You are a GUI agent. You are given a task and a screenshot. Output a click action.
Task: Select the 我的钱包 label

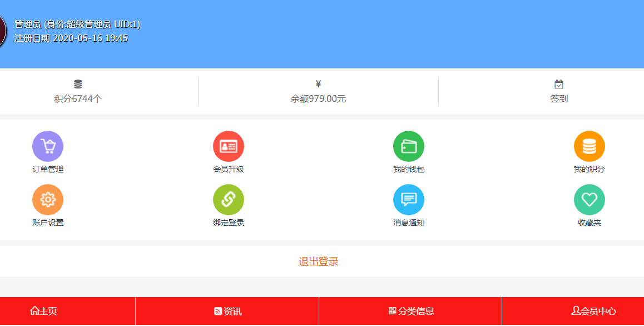(x=409, y=169)
